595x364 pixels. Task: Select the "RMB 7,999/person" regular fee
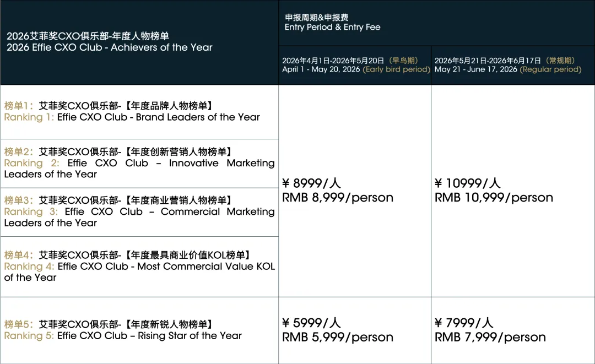(490, 337)
